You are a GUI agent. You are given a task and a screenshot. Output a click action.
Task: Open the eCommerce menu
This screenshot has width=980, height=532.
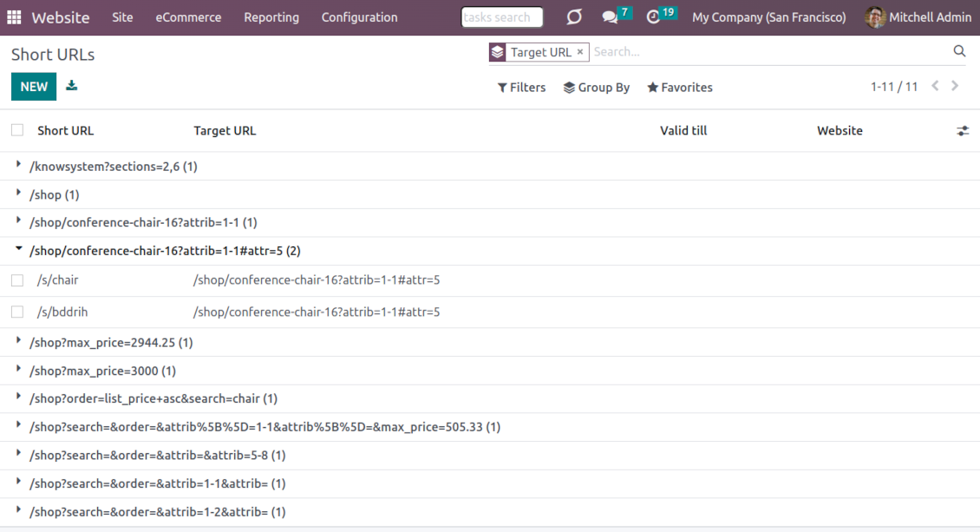[188, 17]
